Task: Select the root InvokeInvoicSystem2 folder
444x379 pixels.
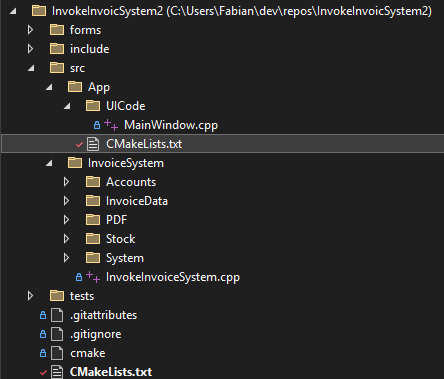Action: (242, 11)
